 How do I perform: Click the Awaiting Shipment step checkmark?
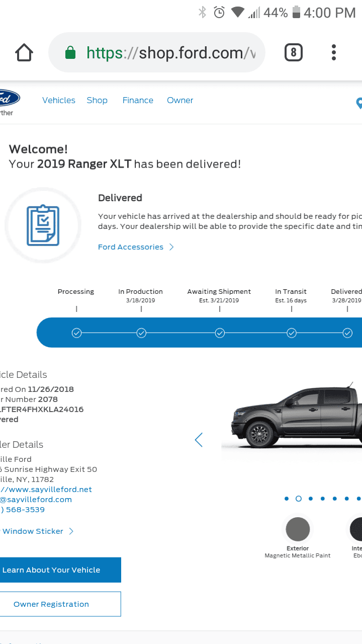(220, 333)
